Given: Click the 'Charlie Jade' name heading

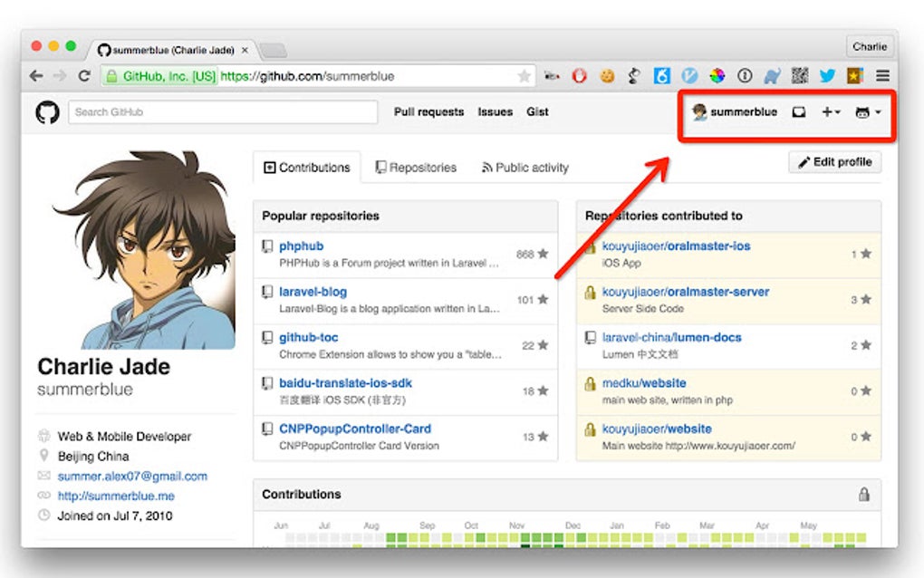Looking at the screenshot, I should (x=103, y=367).
